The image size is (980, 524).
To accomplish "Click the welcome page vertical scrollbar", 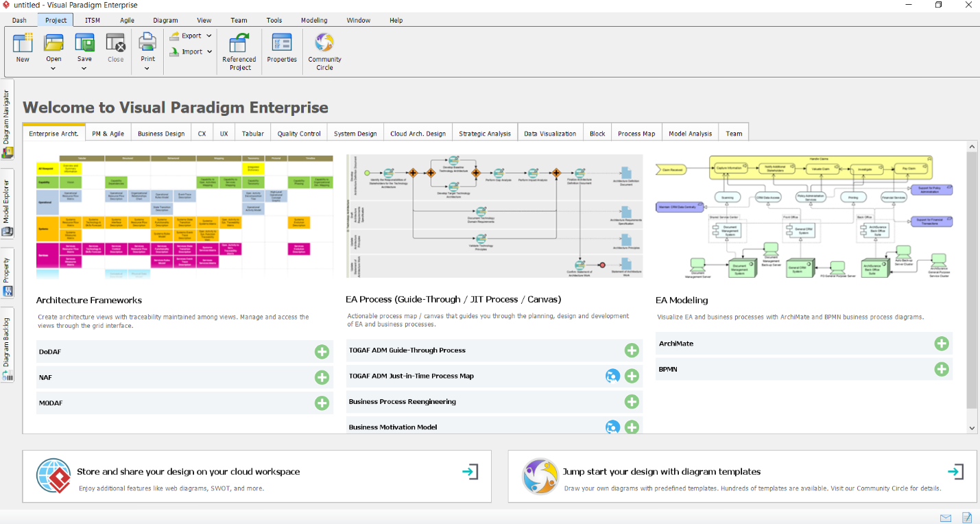I will coord(972,281).
